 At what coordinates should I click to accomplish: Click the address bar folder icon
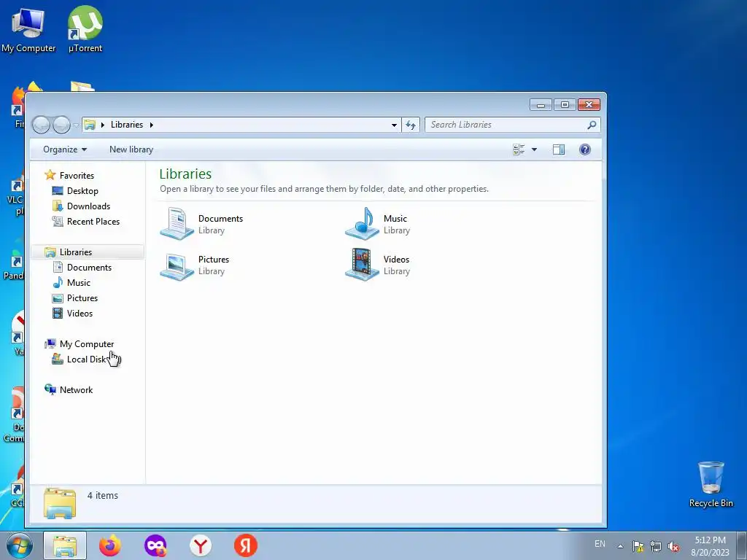pos(90,125)
